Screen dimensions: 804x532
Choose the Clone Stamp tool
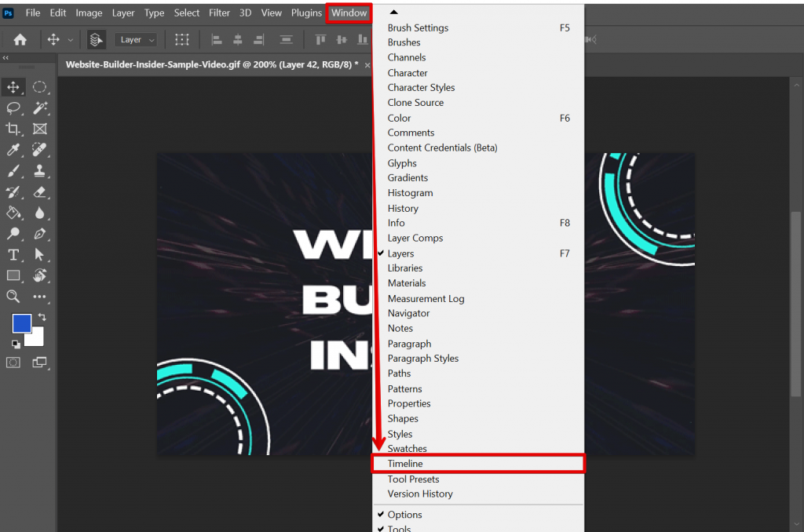(x=40, y=171)
